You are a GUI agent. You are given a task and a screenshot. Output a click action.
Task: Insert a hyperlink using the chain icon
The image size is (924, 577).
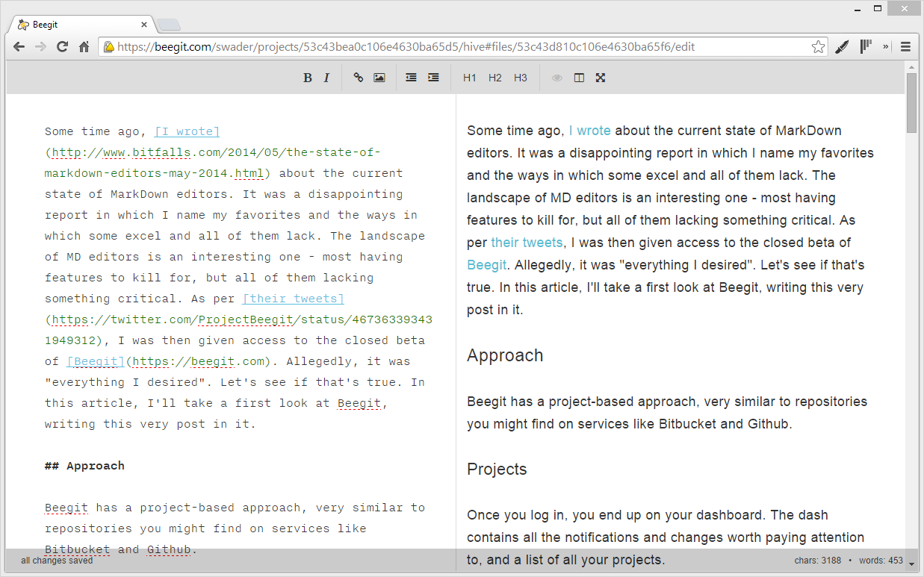pyautogui.click(x=359, y=78)
